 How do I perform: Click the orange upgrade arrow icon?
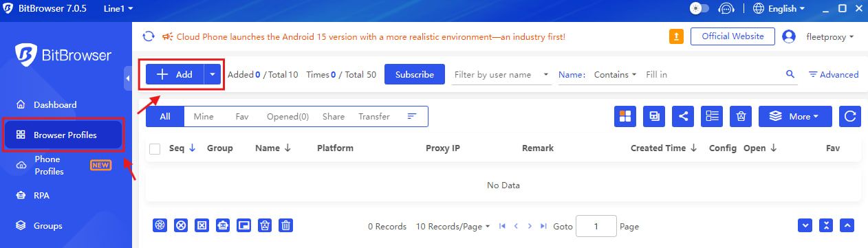[676, 36]
